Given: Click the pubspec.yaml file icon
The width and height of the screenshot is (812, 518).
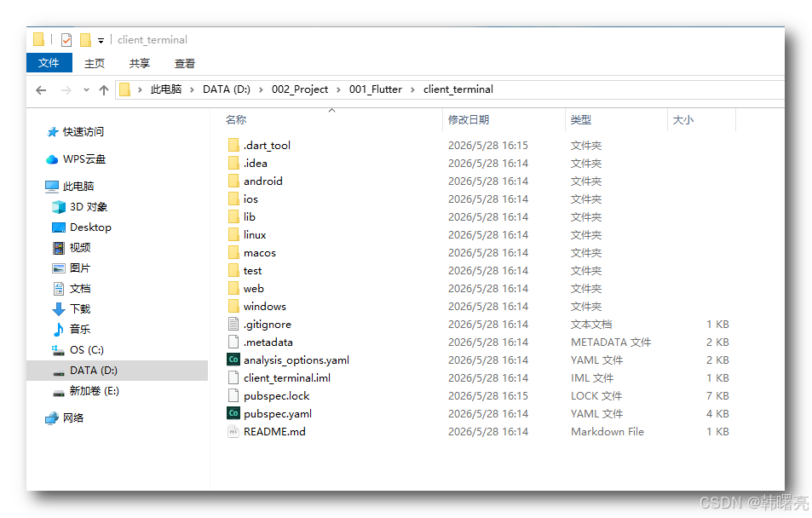Looking at the screenshot, I should (x=233, y=413).
